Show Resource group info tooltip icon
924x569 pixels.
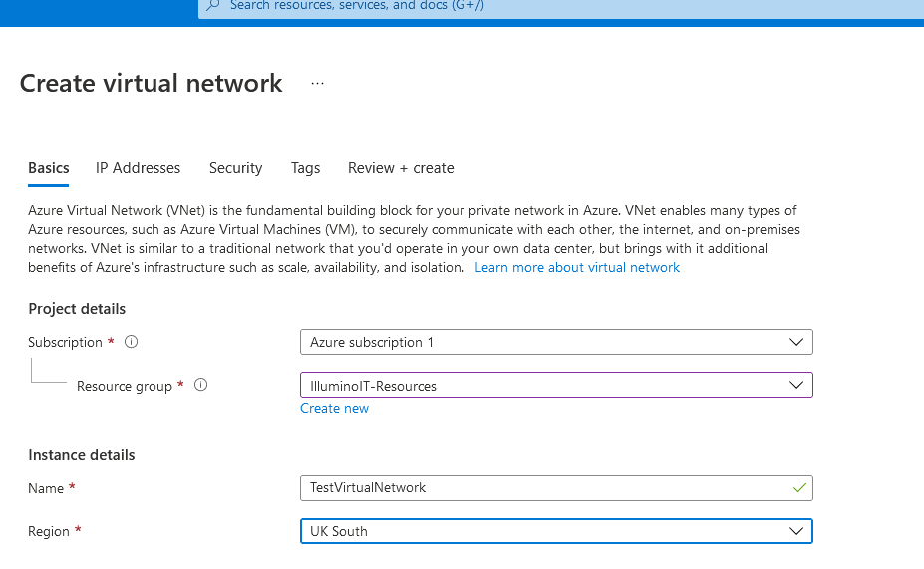[x=201, y=385]
